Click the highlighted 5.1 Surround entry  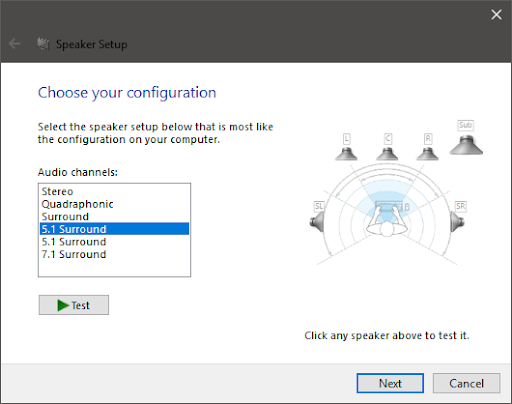pos(114,229)
